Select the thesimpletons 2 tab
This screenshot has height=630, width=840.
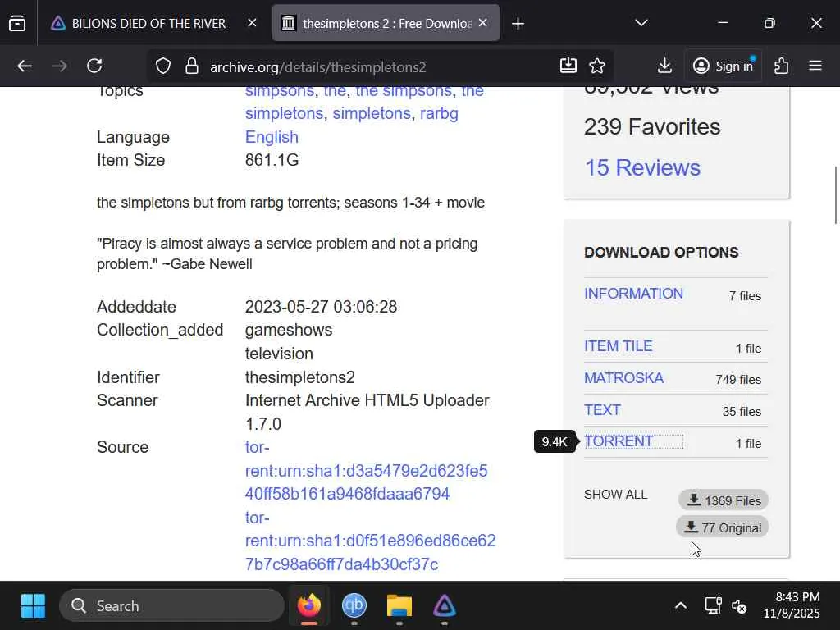pos(386,23)
